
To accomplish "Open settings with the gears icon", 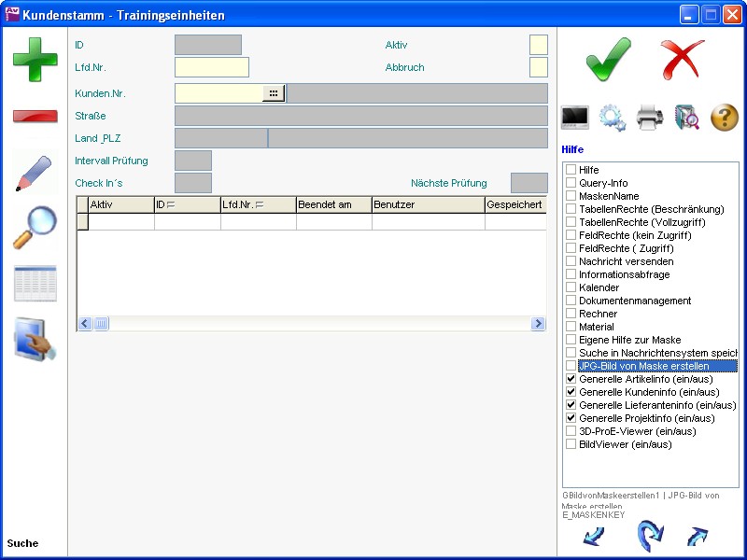I will click(x=612, y=118).
